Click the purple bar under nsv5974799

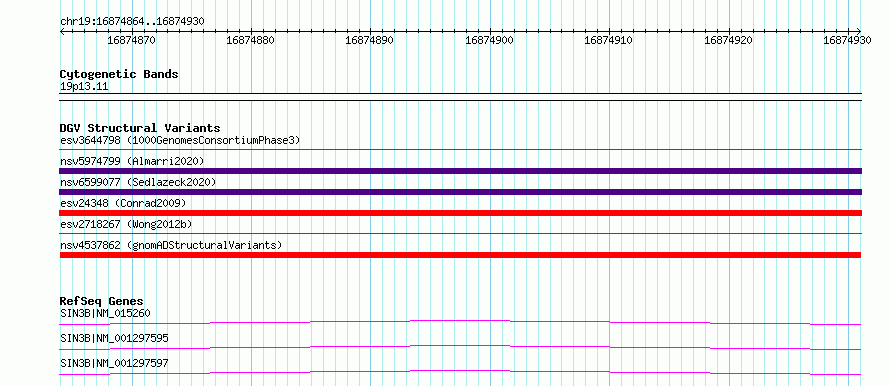[x=460, y=171]
